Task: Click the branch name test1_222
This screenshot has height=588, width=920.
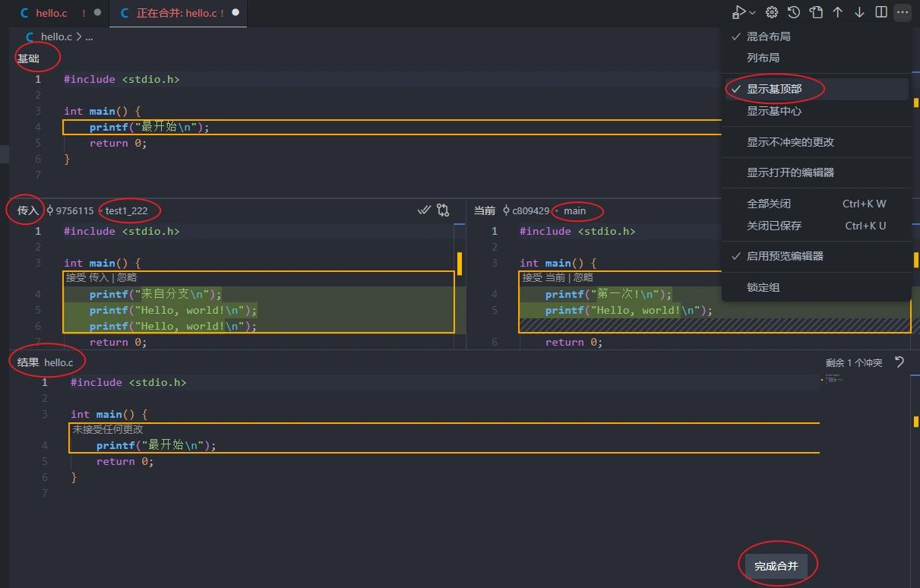Action: pos(126,210)
